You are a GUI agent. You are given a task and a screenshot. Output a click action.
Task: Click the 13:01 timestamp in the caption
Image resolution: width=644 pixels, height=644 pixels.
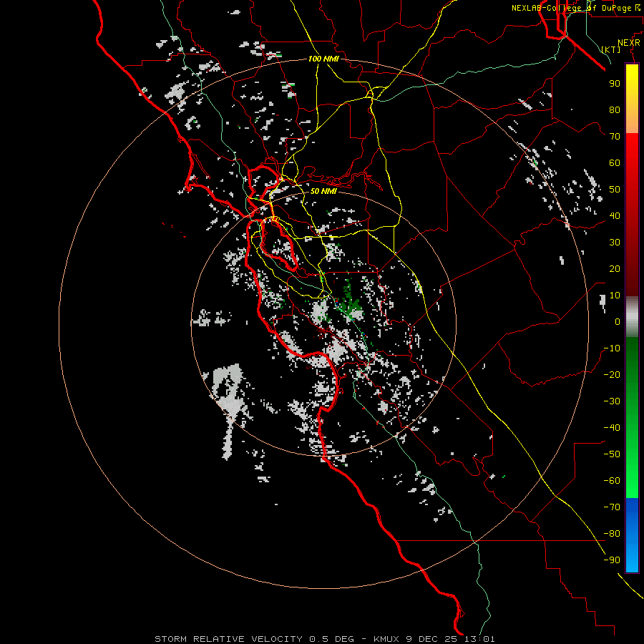point(479,639)
